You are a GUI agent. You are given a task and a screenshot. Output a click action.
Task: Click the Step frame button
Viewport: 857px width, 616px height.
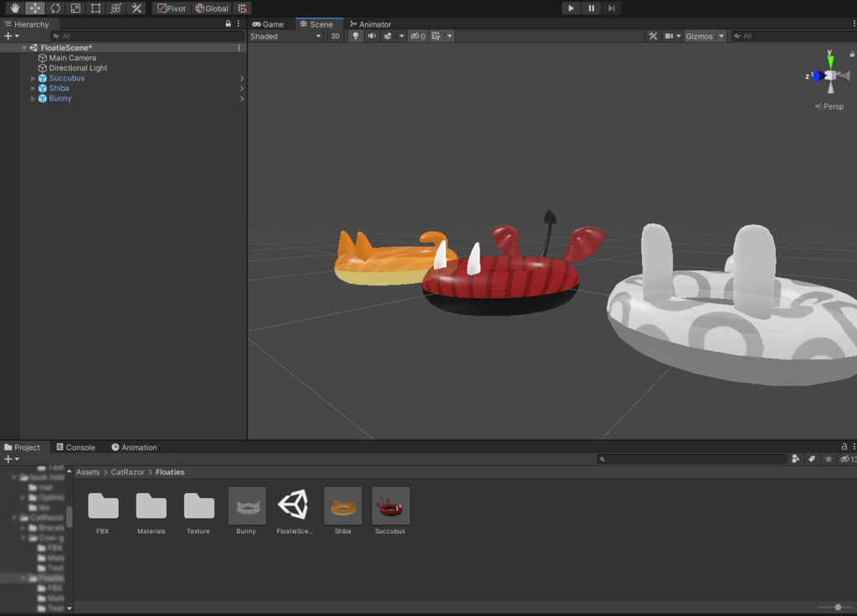tap(612, 8)
